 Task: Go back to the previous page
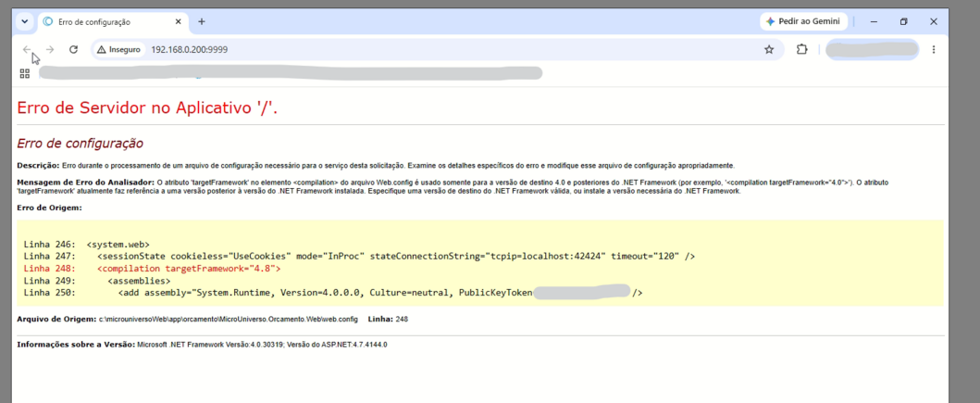[27, 49]
